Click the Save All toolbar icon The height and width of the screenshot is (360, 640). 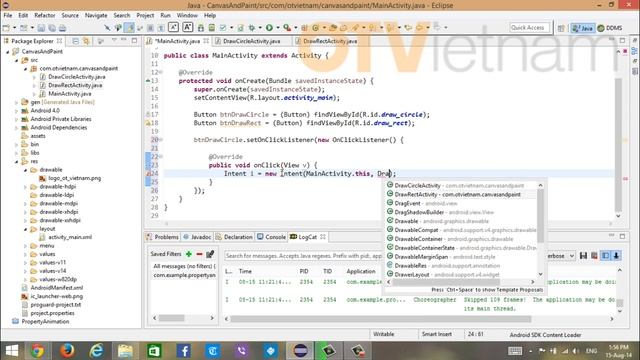pyautogui.click(x=52, y=28)
